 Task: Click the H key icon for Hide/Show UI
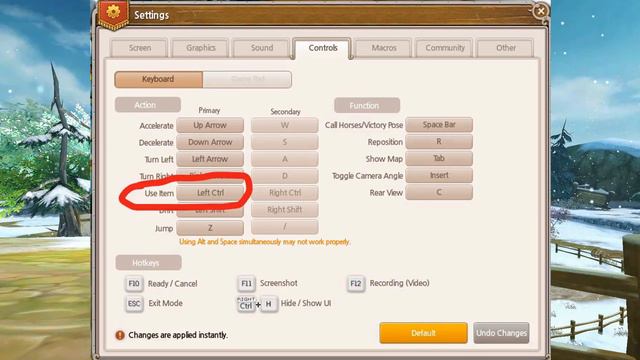tap(269, 304)
